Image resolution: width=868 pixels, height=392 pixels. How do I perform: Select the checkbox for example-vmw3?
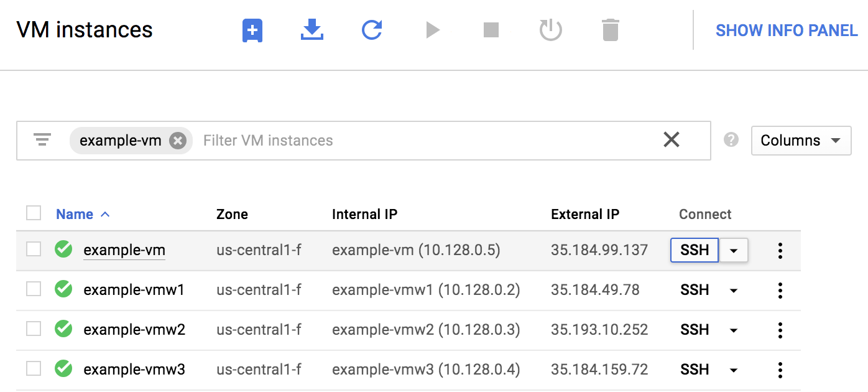[33, 370]
